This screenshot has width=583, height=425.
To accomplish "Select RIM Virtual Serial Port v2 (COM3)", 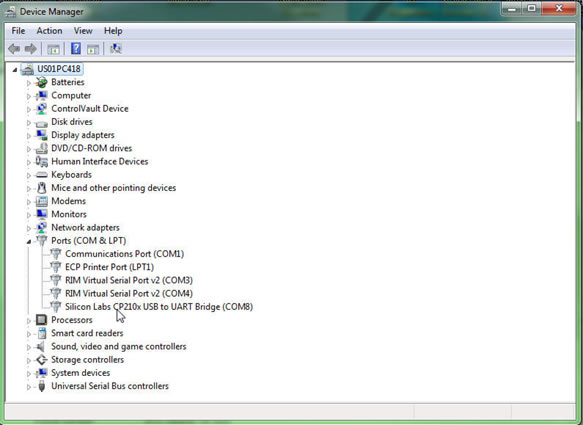I will pyautogui.click(x=129, y=280).
